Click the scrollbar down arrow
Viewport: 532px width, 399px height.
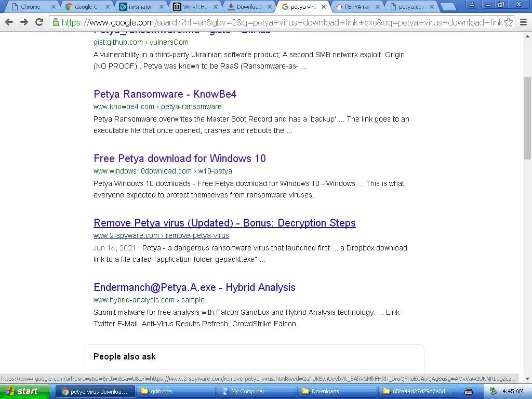point(527,379)
